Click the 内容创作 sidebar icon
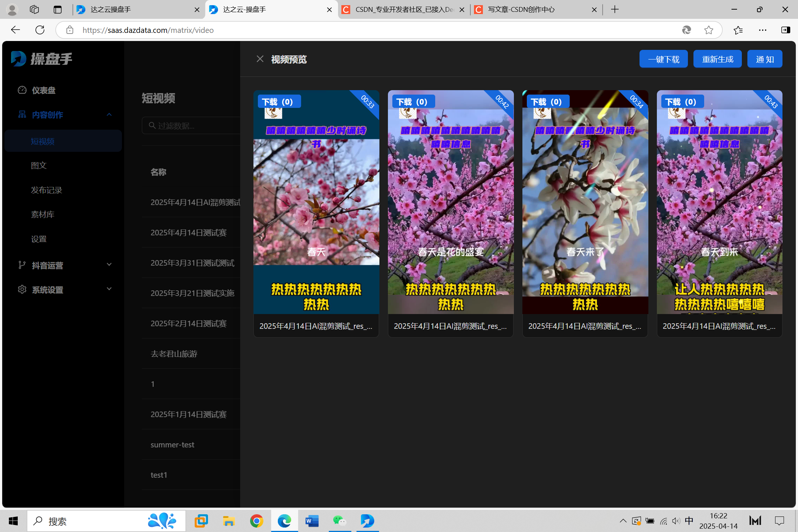798x532 pixels. pyautogui.click(x=22, y=115)
